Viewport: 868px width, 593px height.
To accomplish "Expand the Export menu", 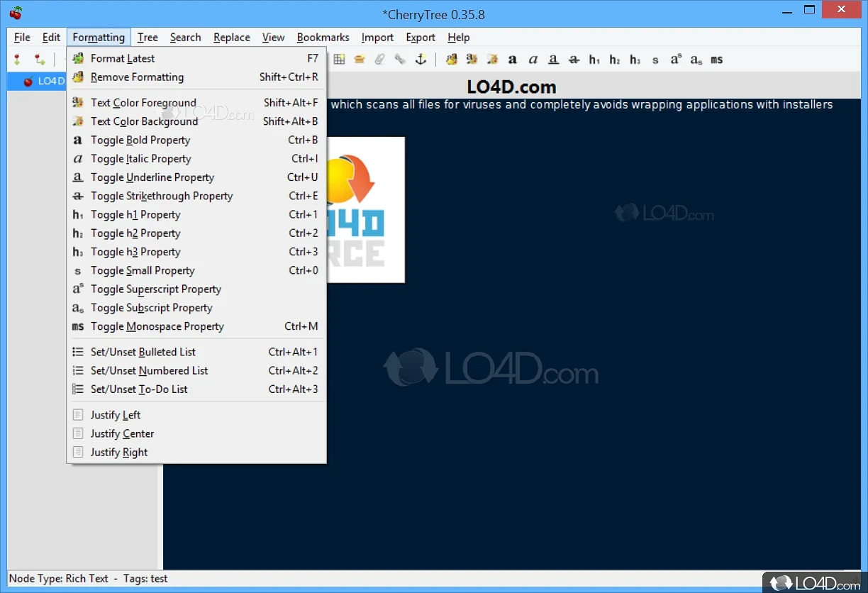I will coord(421,38).
